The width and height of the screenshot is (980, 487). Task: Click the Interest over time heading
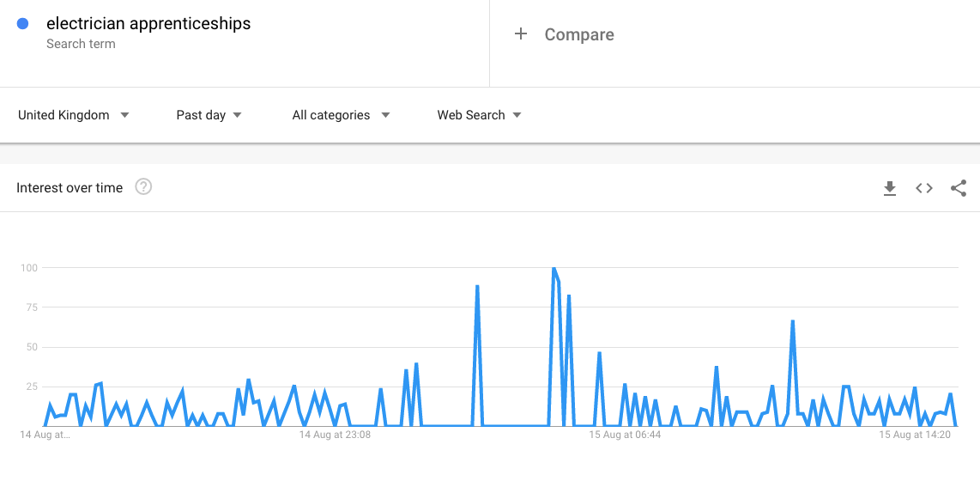pos(70,188)
